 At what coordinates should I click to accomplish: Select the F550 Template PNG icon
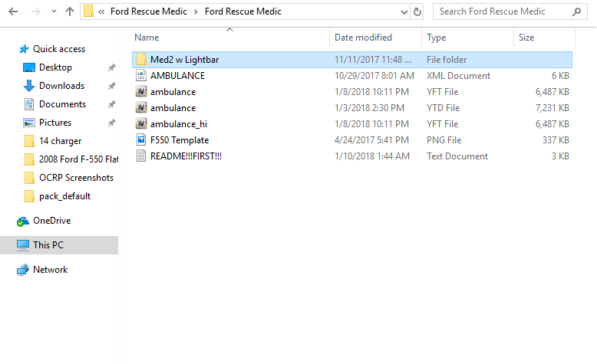coord(141,140)
